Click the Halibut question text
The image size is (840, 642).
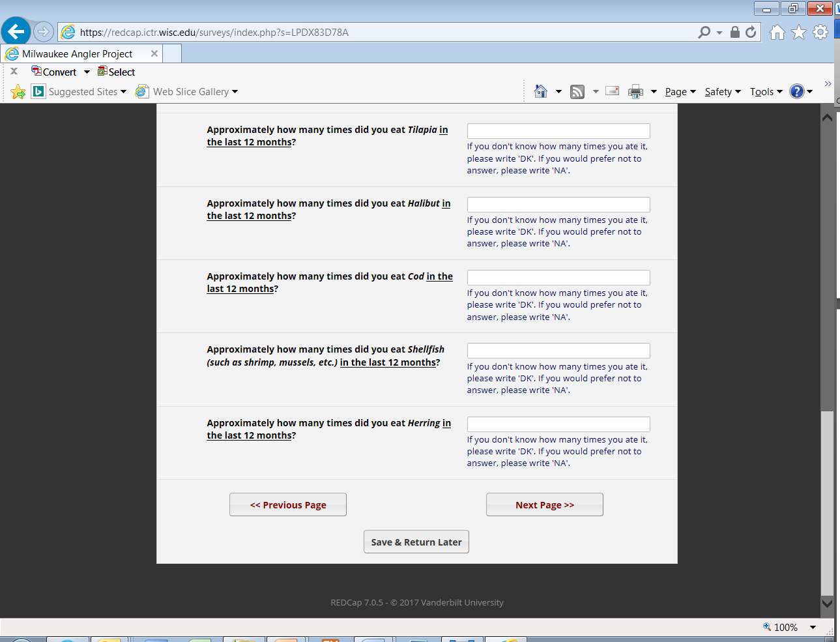[329, 209]
